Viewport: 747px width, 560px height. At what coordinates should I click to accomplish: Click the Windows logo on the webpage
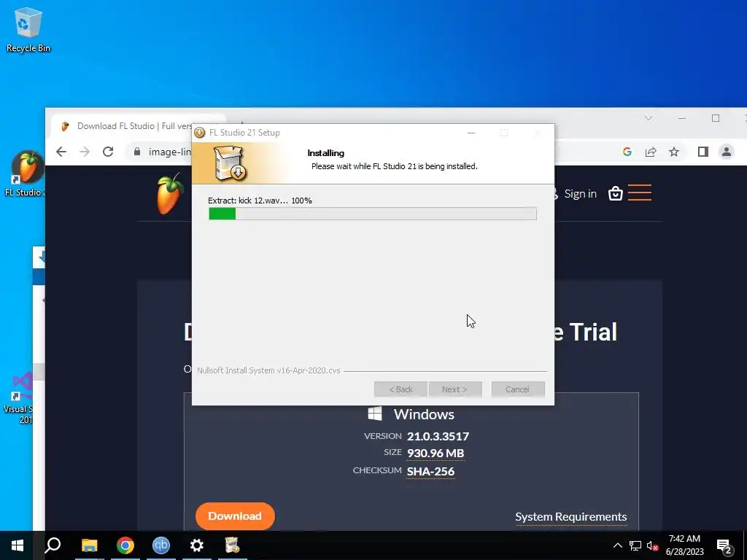coord(375,413)
